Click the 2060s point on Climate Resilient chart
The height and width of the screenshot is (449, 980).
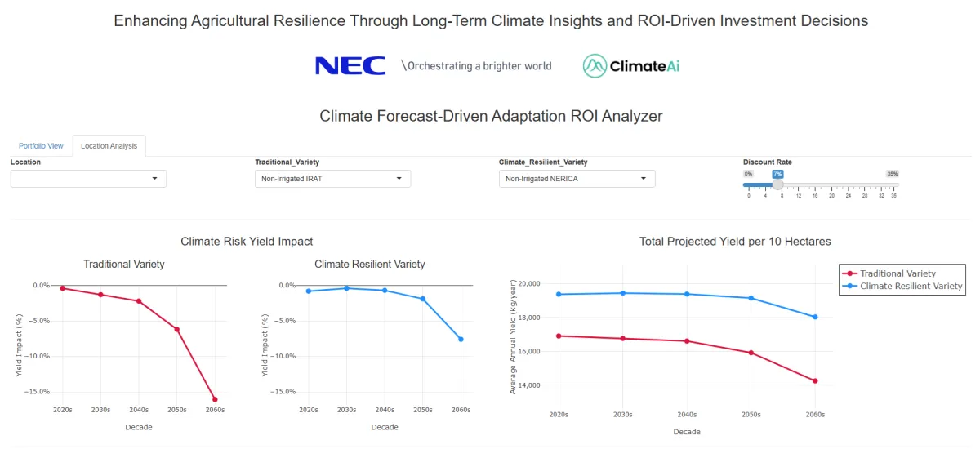click(461, 339)
